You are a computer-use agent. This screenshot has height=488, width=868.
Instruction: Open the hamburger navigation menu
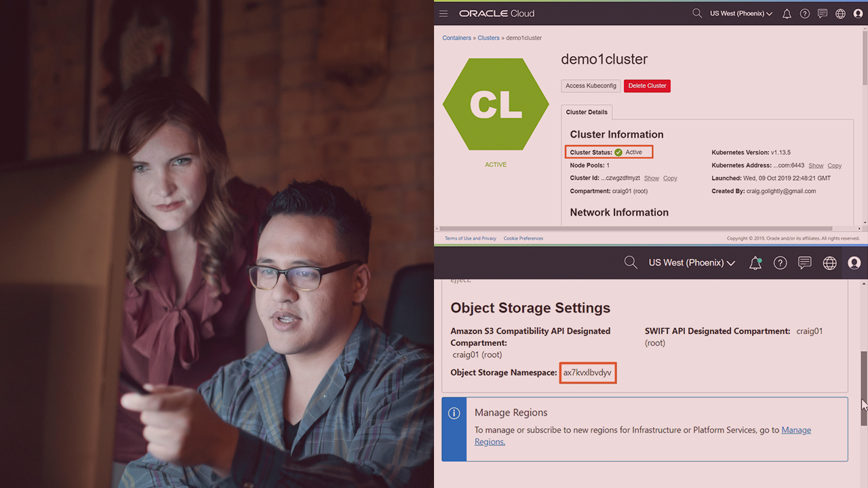click(443, 14)
